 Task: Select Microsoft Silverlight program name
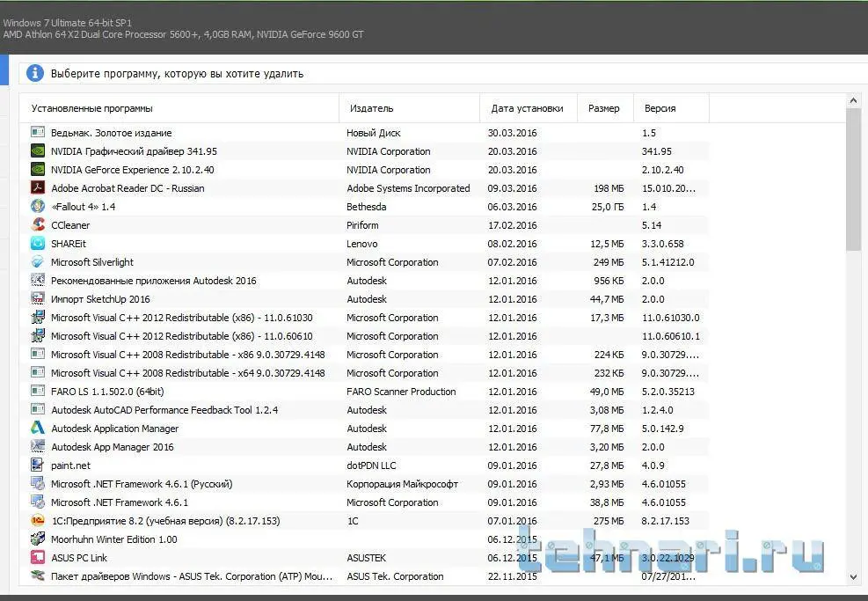[x=92, y=262]
